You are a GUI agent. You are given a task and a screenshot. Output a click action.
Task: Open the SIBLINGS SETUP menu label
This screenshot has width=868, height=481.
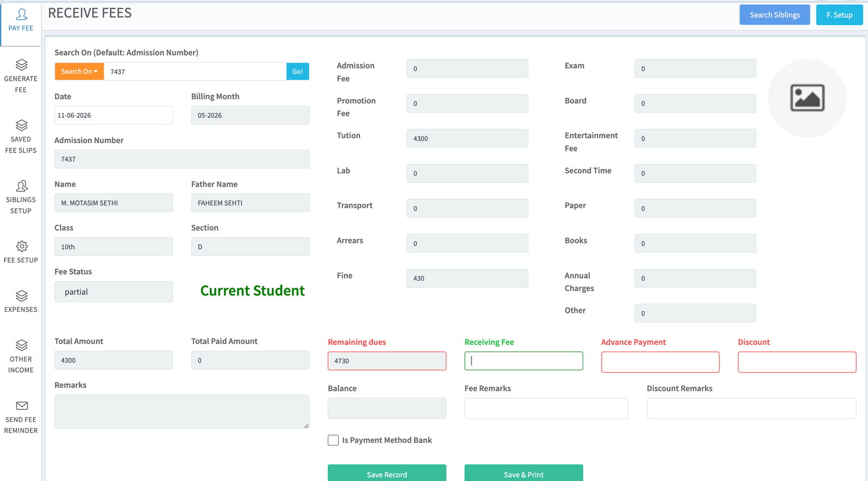pyautogui.click(x=21, y=206)
